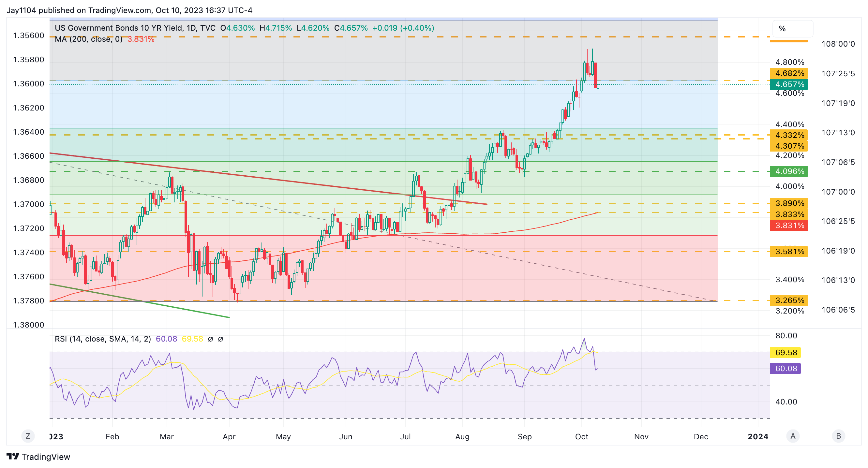Click 1.37000 on the left price scale
Viewport: 868px width, 468px height.
[x=29, y=204]
